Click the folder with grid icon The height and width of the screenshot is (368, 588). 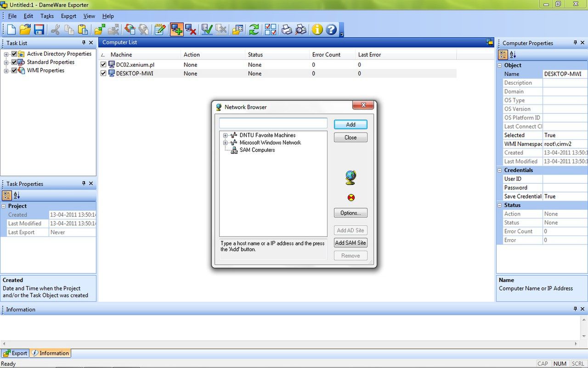tap(237, 29)
